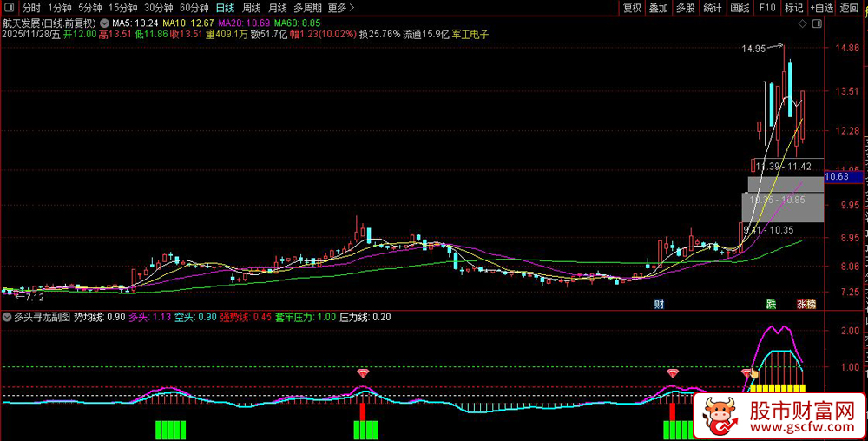Screen dimensions: 868x441
Task: Click the panel layout icon at top-left
Action: point(9,8)
